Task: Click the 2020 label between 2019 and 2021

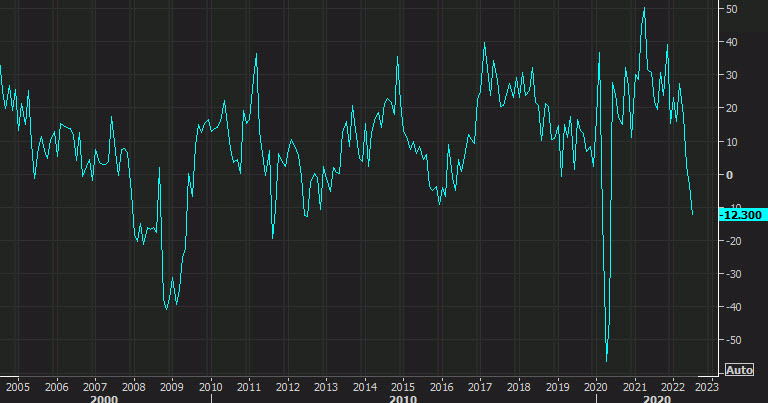Action: (x=596, y=387)
